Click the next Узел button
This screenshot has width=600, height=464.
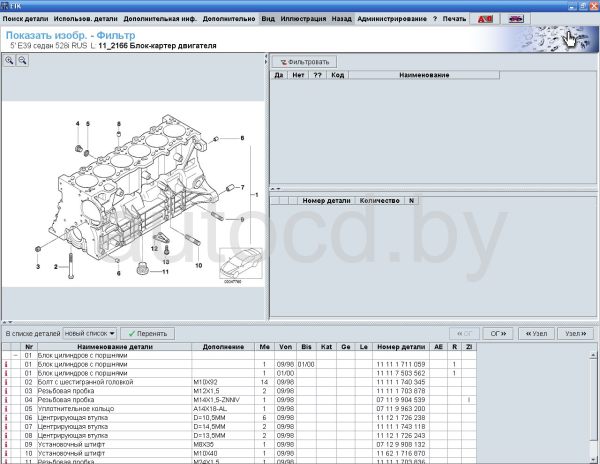coord(576,334)
